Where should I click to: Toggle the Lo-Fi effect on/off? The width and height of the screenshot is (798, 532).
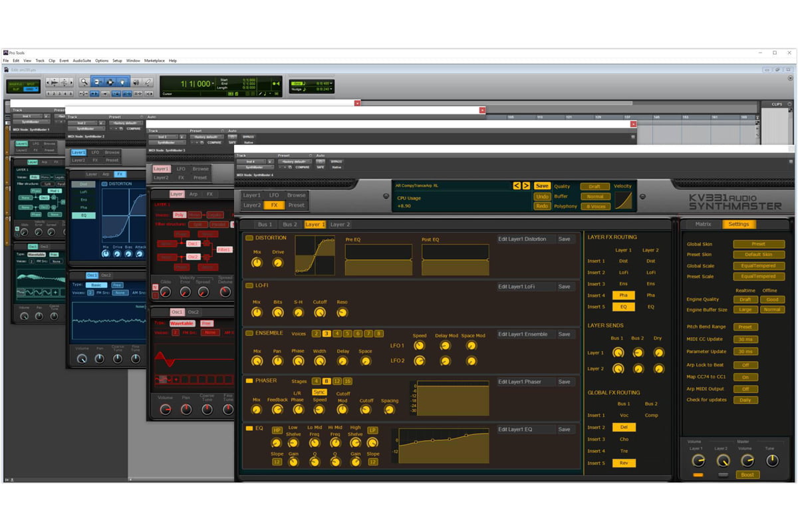(249, 285)
